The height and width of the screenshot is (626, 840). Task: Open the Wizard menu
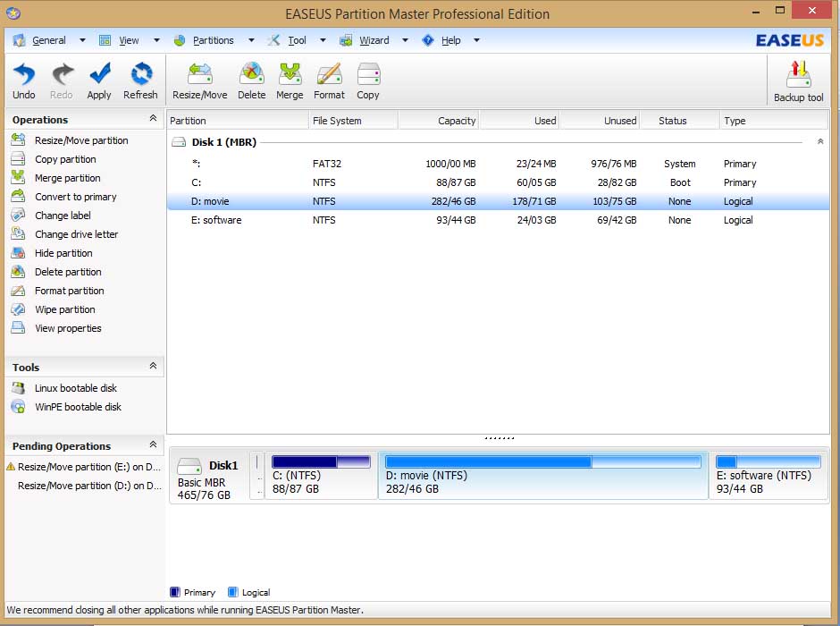click(x=374, y=40)
